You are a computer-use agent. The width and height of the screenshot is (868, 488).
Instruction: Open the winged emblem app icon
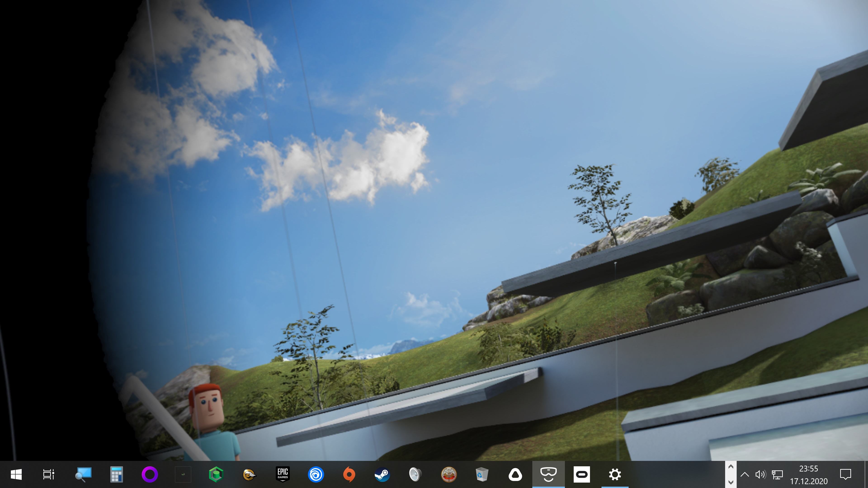click(x=449, y=474)
